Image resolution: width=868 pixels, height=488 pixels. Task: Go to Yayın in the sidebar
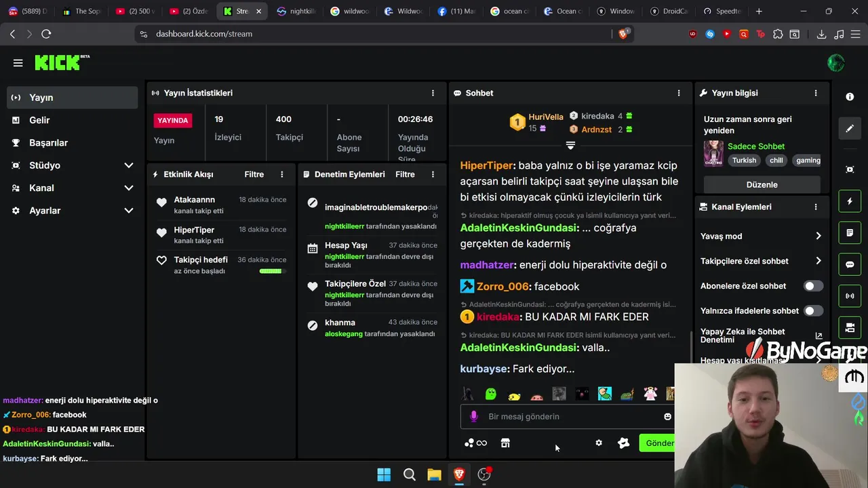tap(73, 98)
